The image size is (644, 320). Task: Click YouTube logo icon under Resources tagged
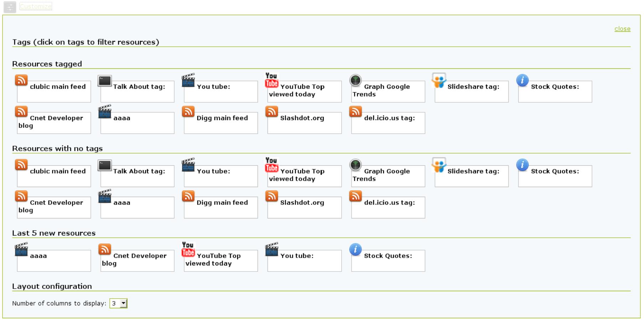point(271,80)
